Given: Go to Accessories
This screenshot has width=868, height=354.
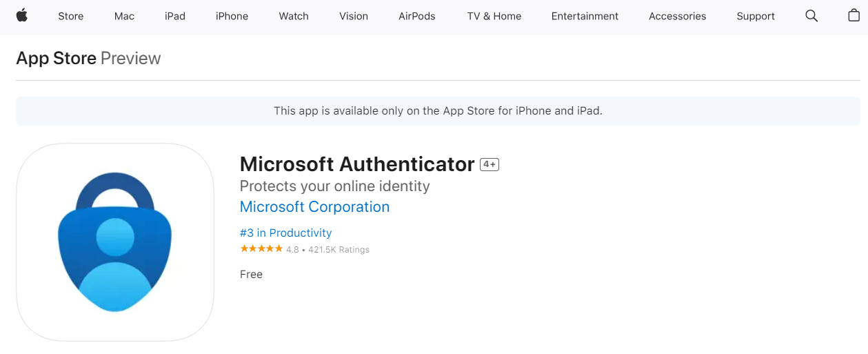Looking at the screenshot, I should (677, 16).
